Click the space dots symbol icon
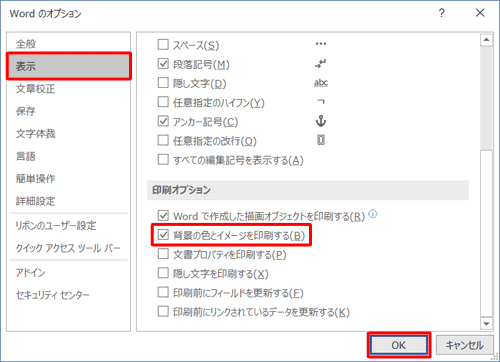The image size is (500, 362). [x=321, y=44]
